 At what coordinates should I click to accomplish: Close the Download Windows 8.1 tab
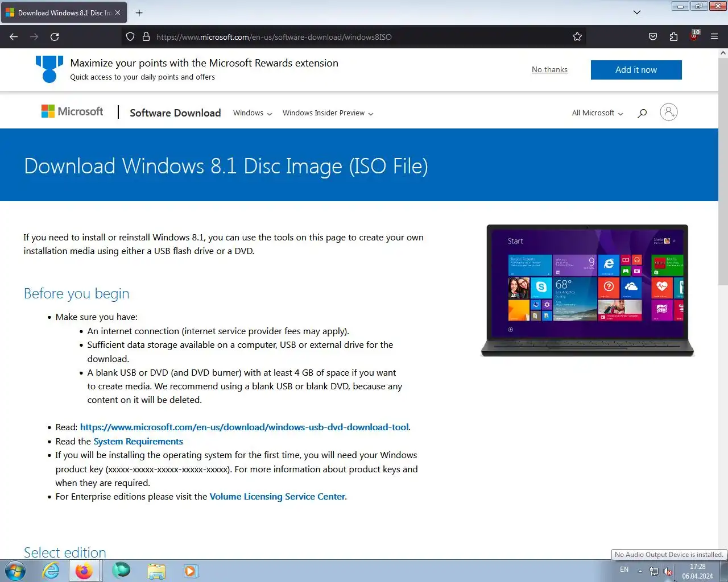118,13
